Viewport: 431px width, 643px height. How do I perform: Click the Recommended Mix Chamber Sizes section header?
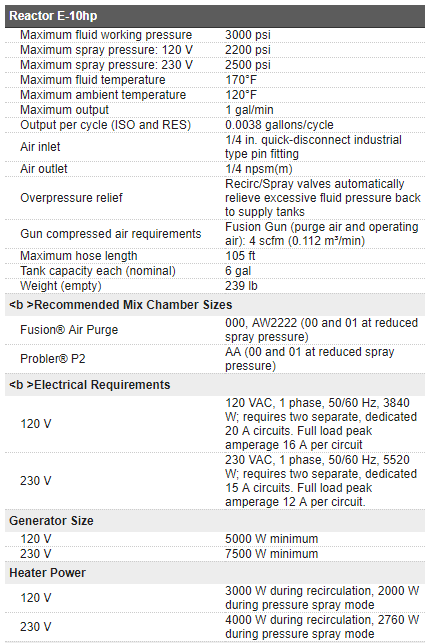121,305
